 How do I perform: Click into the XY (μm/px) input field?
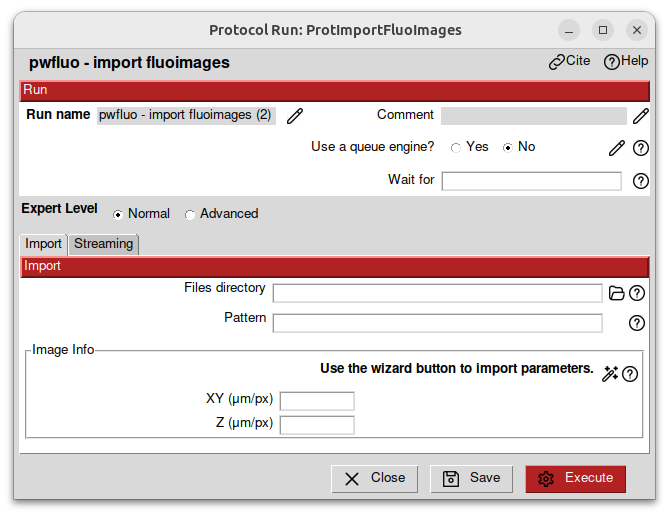point(317,401)
